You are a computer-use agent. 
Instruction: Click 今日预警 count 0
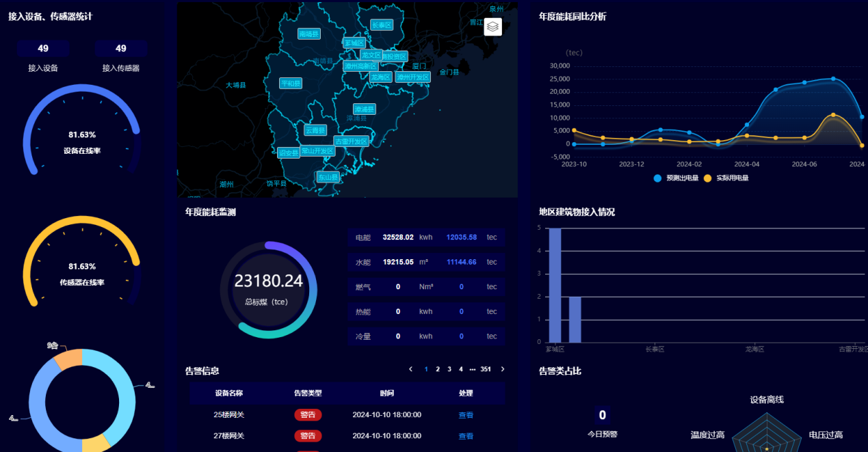click(603, 415)
